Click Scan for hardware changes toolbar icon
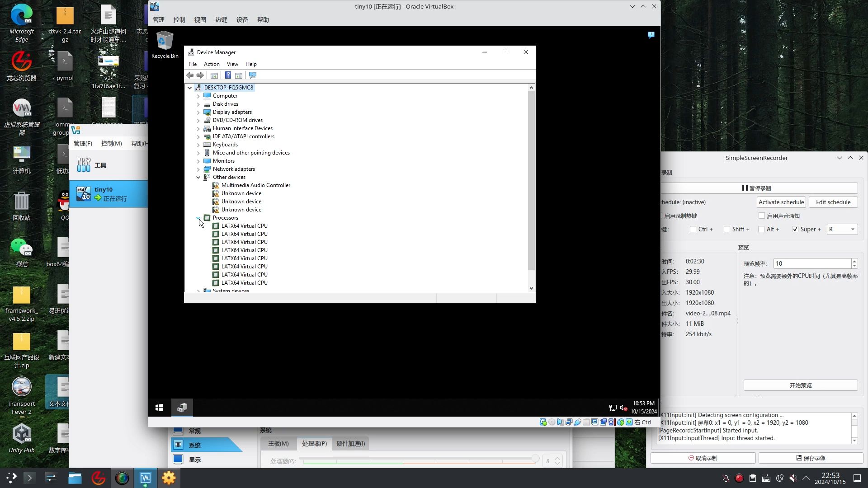This screenshot has height=488, width=868. point(253,75)
